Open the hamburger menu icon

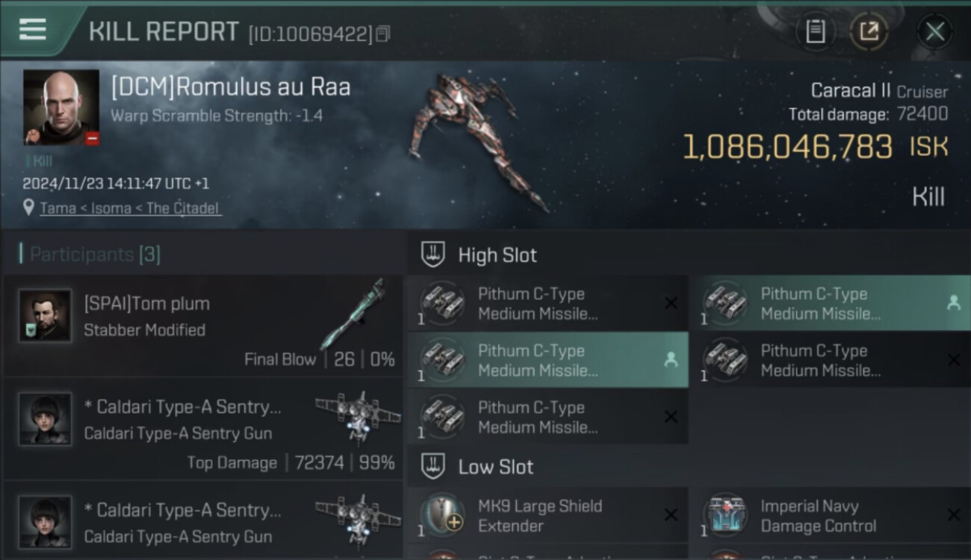click(33, 30)
